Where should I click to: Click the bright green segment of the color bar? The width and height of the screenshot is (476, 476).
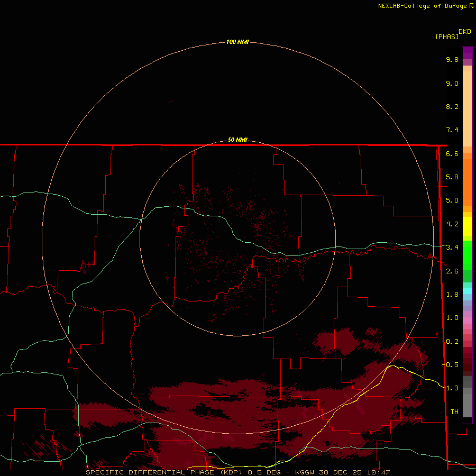(x=467, y=255)
